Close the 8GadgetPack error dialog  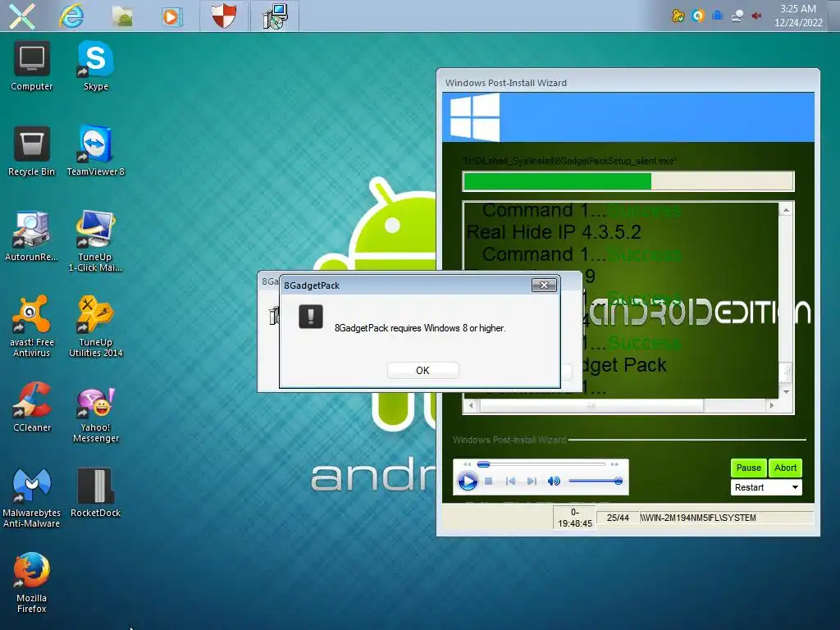(x=544, y=285)
